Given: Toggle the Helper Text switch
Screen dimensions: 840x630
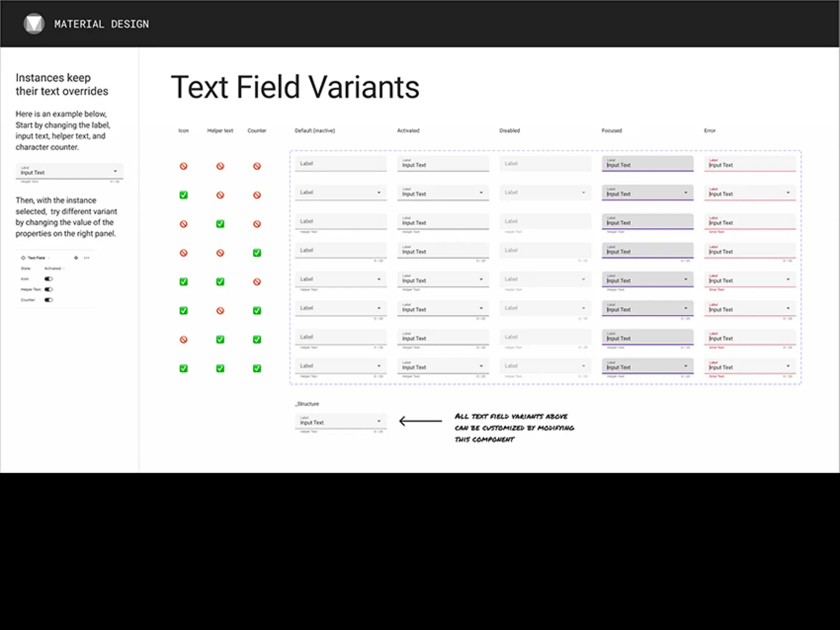Looking at the screenshot, I should click(x=48, y=289).
